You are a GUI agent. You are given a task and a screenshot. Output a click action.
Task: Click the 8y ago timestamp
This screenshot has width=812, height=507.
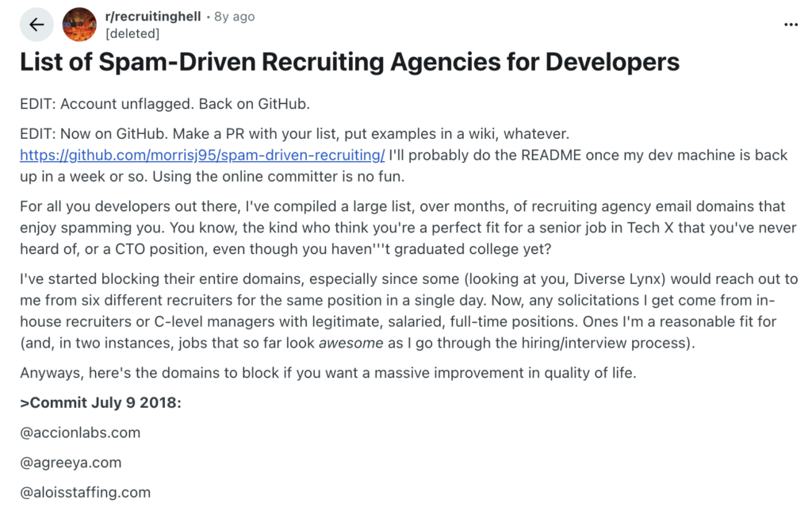point(232,16)
